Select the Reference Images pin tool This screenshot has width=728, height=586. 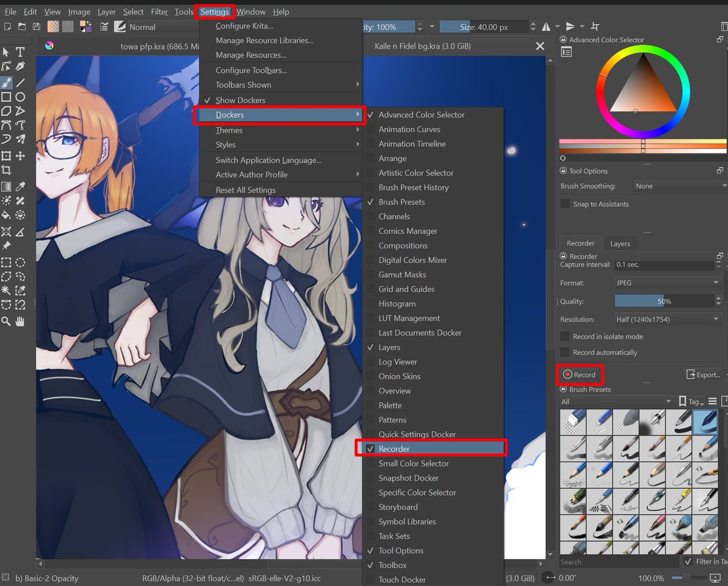point(6,246)
